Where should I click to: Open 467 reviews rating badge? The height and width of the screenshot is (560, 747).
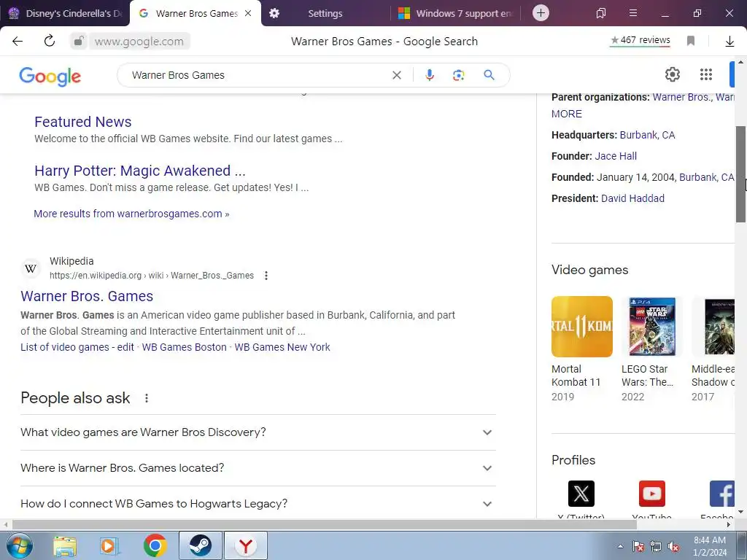[640, 41]
